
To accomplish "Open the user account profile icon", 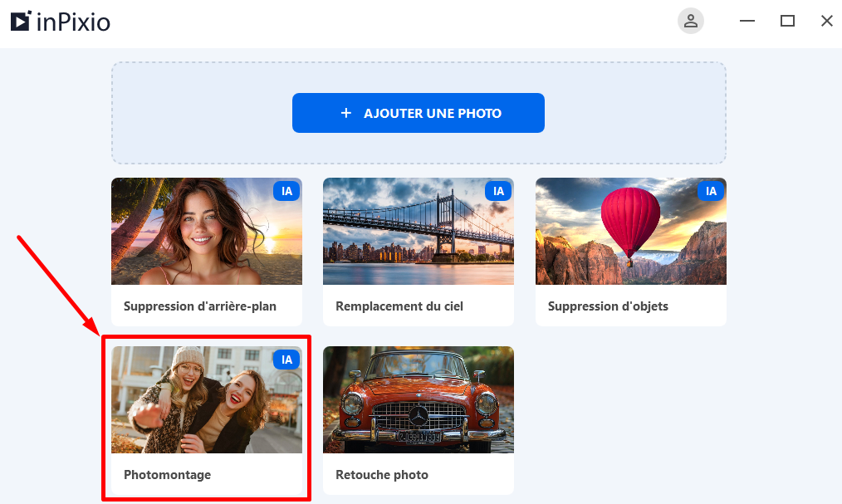I will click(x=691, y=21).
